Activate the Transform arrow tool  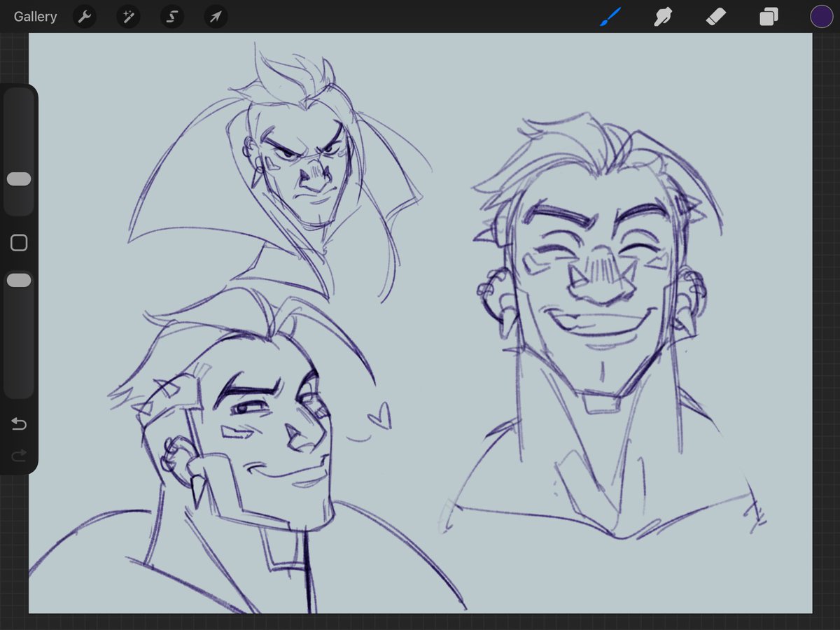point(216,17)
